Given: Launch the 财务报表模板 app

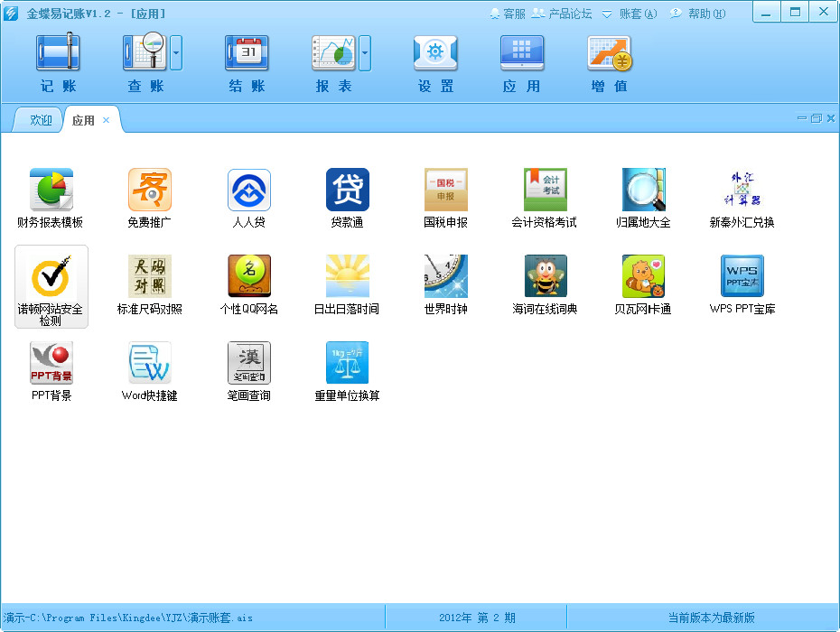Looking at the screenshot, I should pos(51,198).
